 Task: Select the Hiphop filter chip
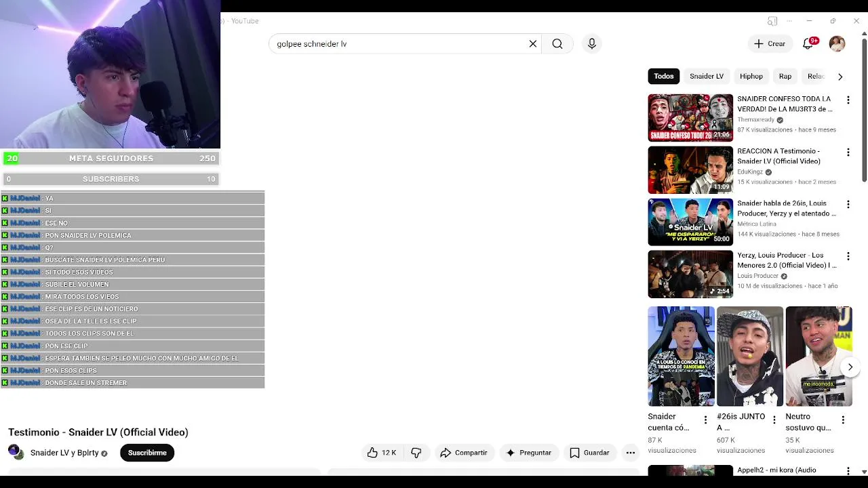pos(751,77)
